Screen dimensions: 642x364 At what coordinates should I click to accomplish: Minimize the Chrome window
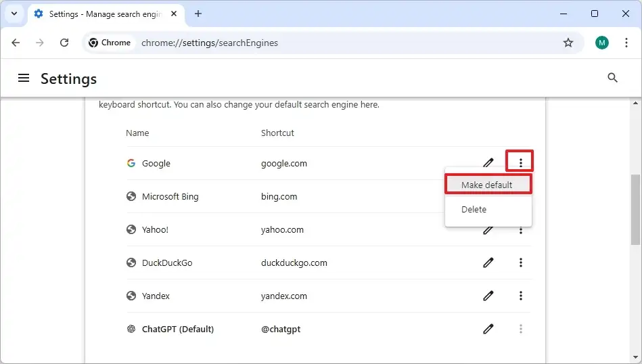click(x=564, y=14)
